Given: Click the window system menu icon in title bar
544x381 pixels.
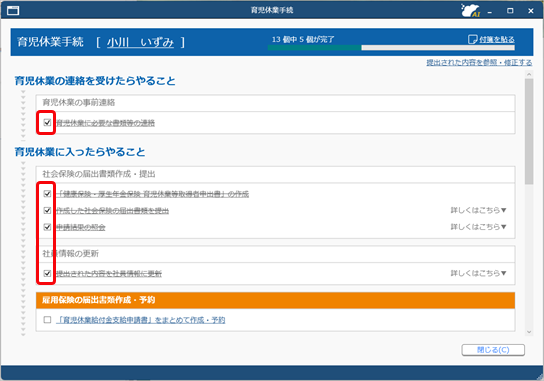Looking at the screenshot, I should coord(13,11).
